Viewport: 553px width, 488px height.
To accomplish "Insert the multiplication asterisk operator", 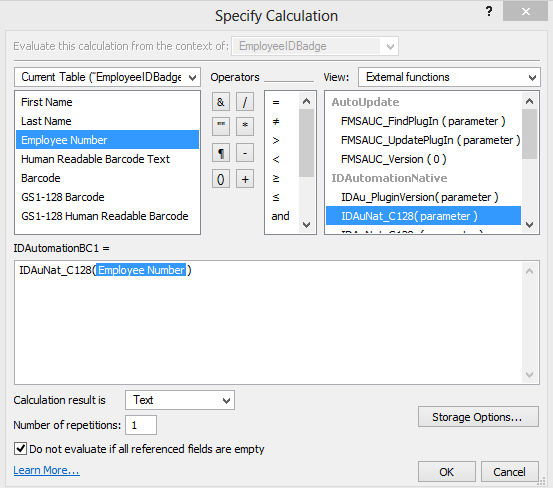I will [245, 126].
